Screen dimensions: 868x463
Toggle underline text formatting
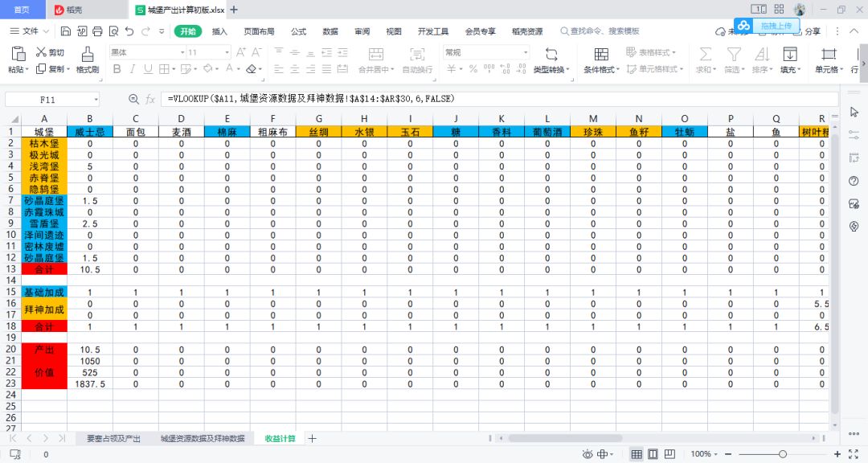148,69
